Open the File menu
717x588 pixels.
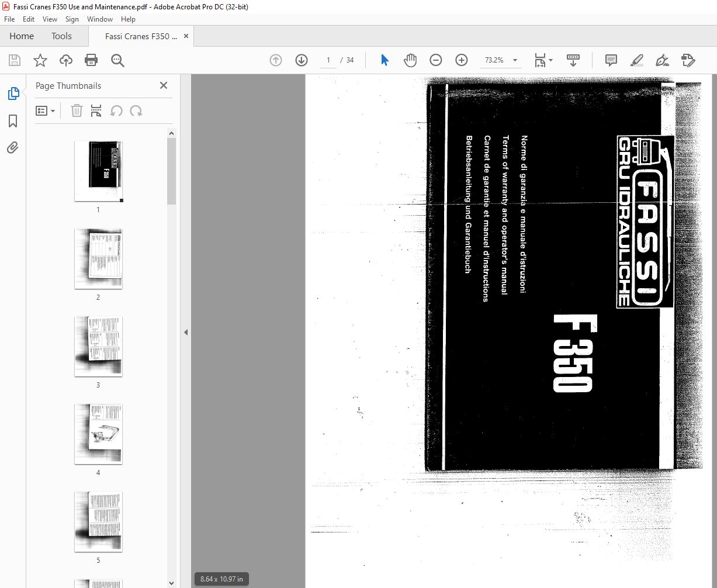click(x=9, y=19)
